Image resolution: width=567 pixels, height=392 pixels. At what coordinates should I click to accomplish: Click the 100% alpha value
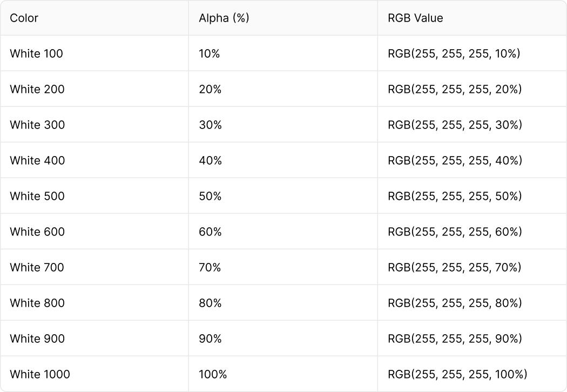point(213,374)
